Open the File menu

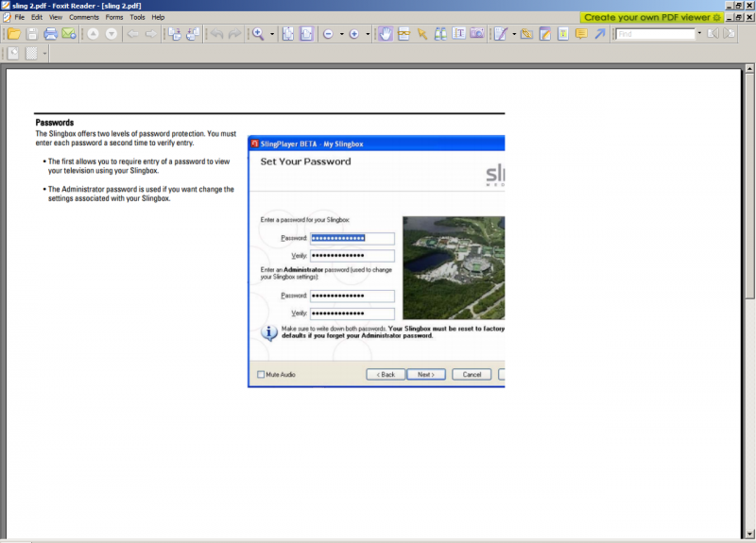click(x=19, y=17)
